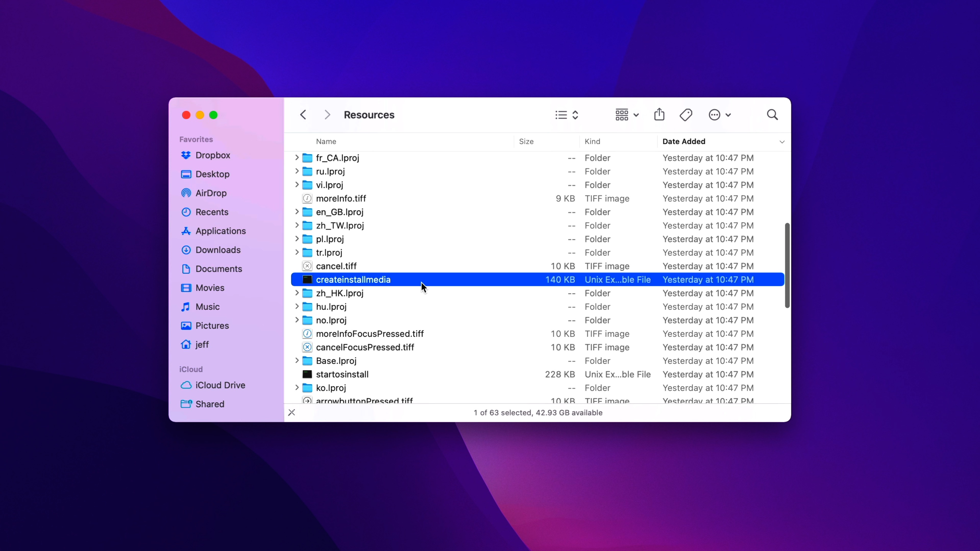The width and height of the screenshot is (980, 551).
Task: Open the grouping options dropdown
Action: coord(626,115)
